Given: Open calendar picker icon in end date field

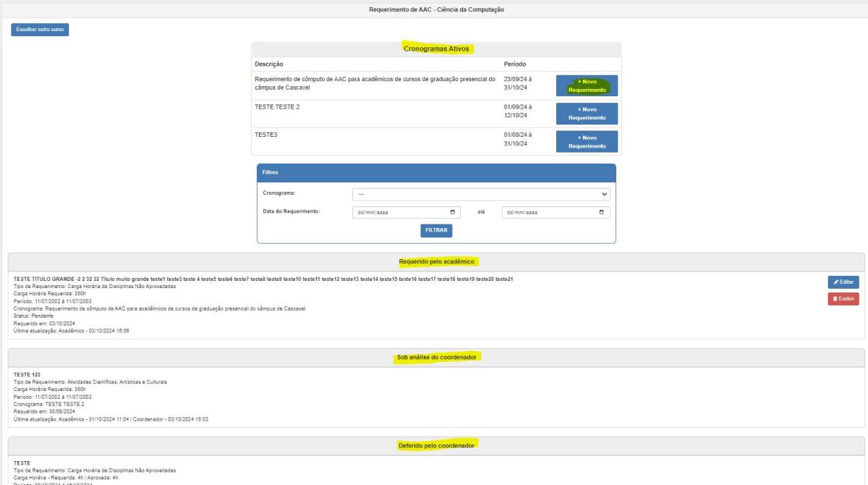Looking at the screenshot, I should coord(602,213).
